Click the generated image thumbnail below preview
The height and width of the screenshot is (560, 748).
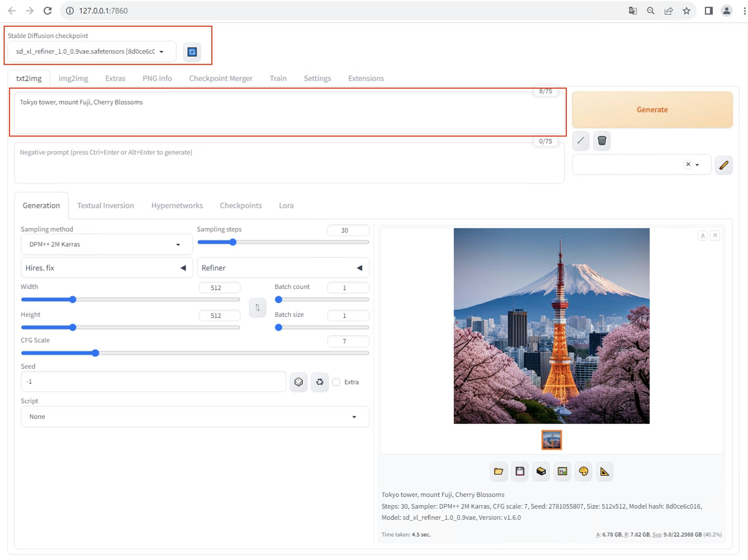coord(551,440)
